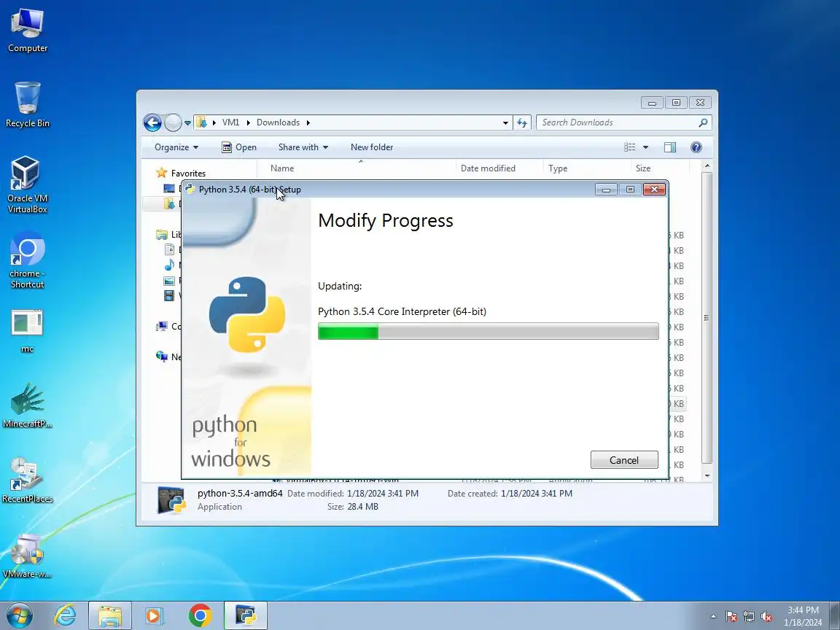The height and width of the screenshot is (630, 840).
Task: Go back in the Explorer window
Action: [152, 122]
